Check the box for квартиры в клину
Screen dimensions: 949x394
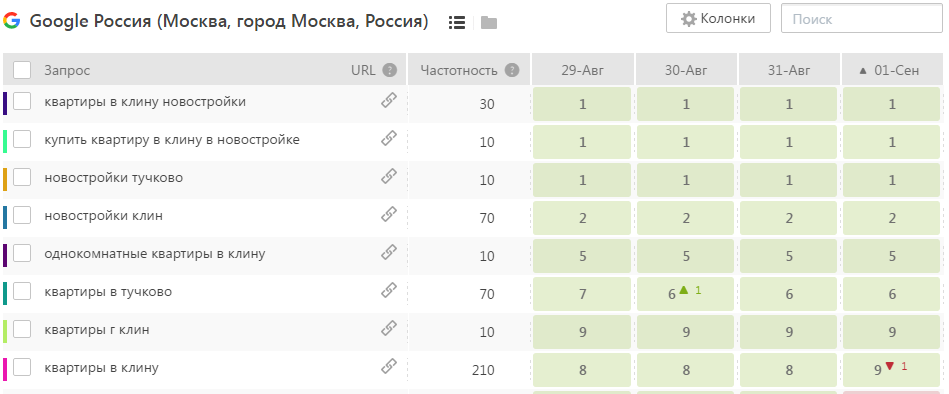[22, 367]
